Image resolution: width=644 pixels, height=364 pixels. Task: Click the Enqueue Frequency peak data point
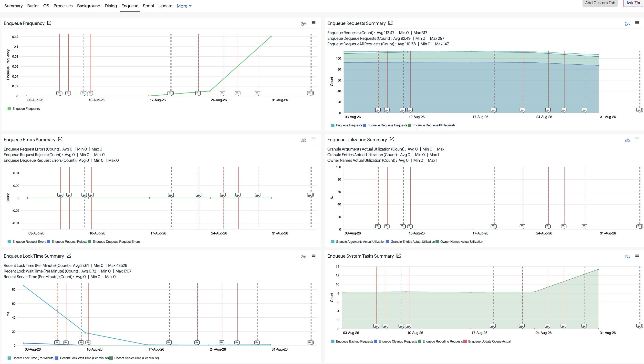coord(271,37)
